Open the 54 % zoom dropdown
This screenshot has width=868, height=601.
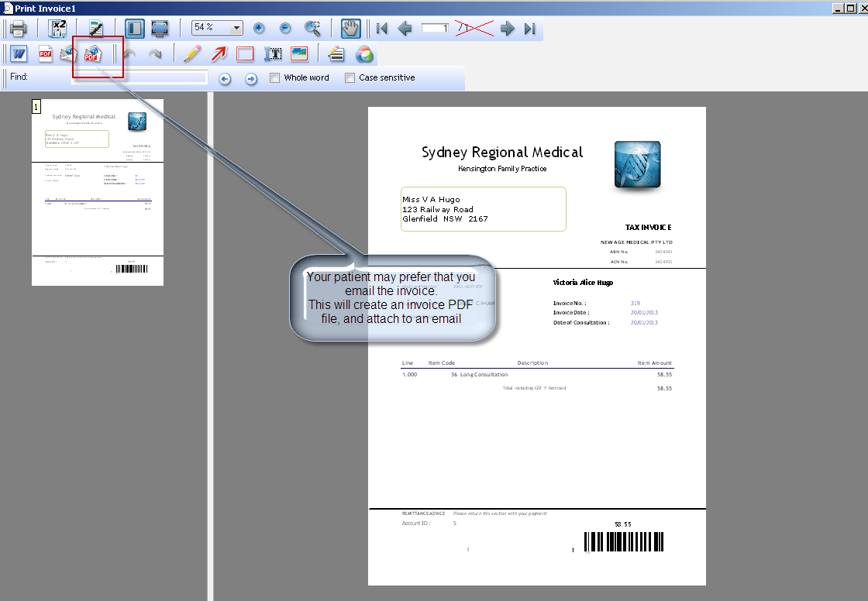[237, 28]
